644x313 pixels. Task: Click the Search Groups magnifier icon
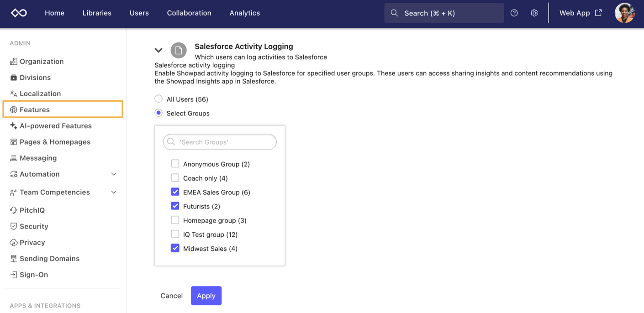[171, 142]
